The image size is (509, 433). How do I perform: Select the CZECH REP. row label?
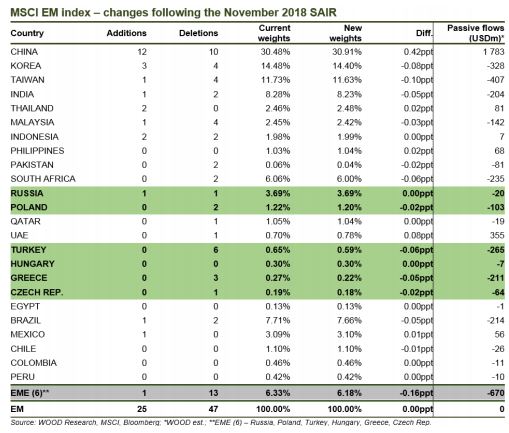pyautogui.click(x=37, y=292)
